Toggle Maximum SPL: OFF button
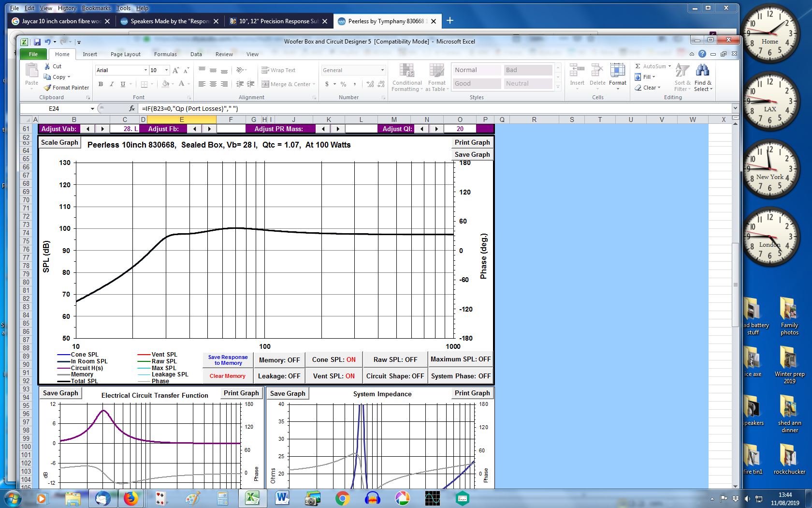This screenshot has height=508, width=812. click(x=461, y=359)
